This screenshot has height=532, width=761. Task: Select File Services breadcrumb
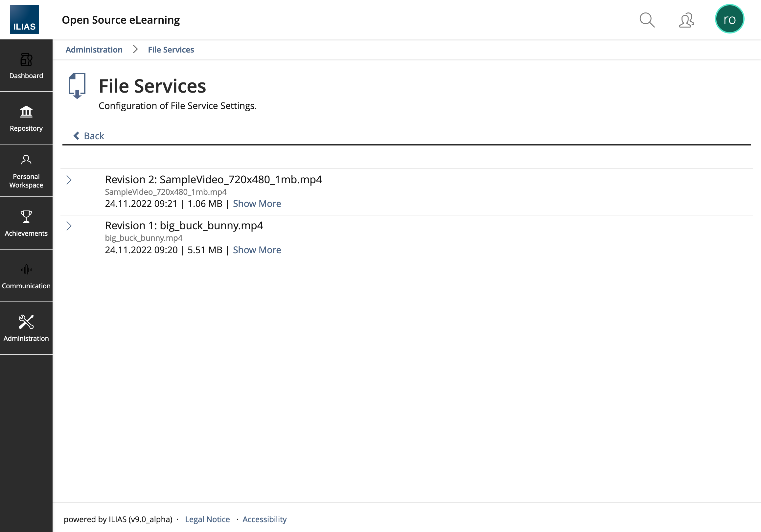coord(171,50)
